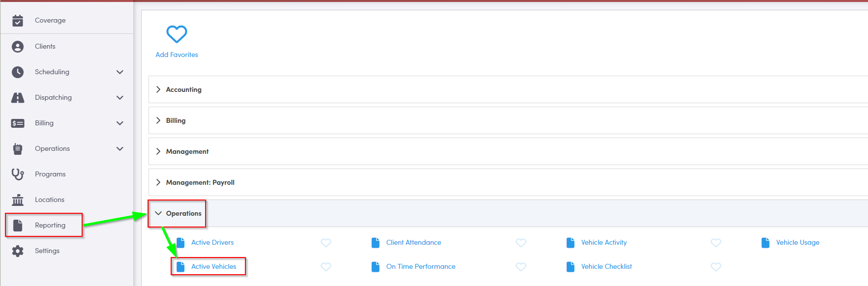This screenshot has width=868, height=286.
Task: Expand the Scheduling sidebar submenu arrow
Action: coord(120,72)
